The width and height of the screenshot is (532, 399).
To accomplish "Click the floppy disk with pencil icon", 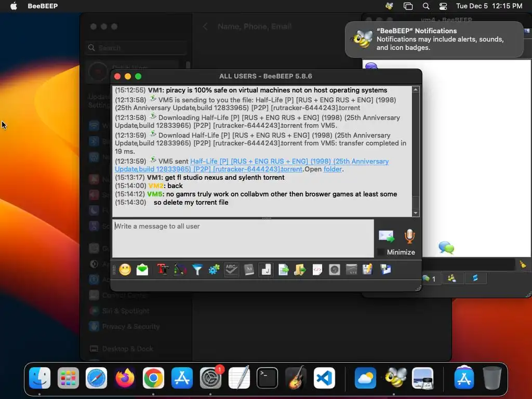I will pos(368,270).
